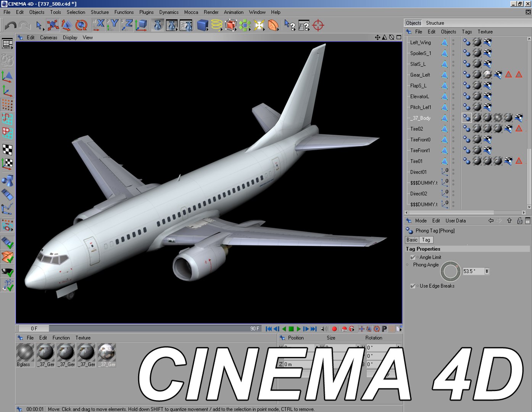Enable the Texture checkerboard mode

click(7, 150)
